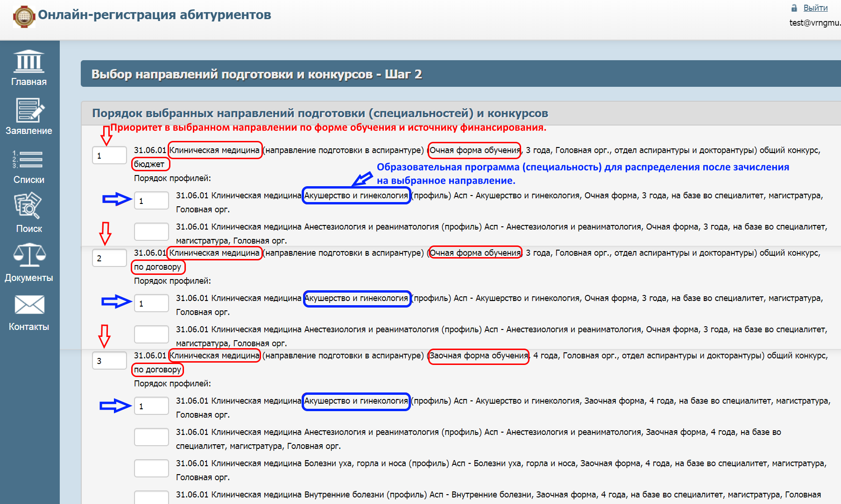Click the Выйти logout link

[815, 8]
